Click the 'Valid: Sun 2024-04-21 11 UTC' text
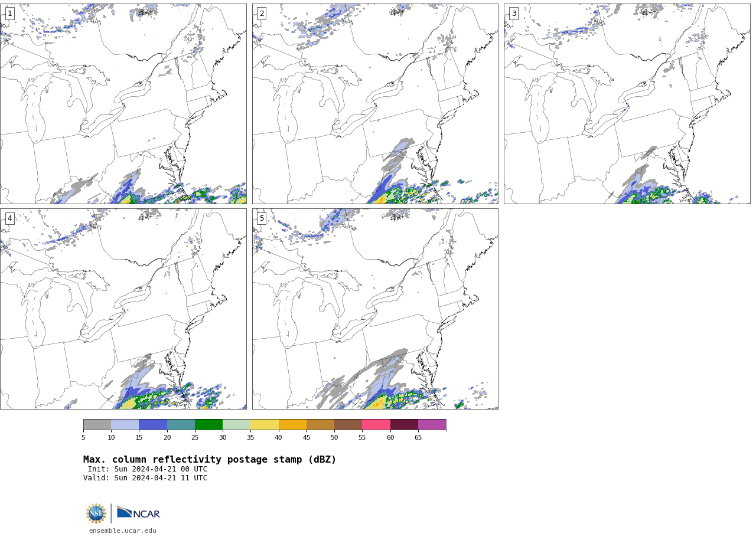This screenshot has height=537, width=756. [145, 478]
